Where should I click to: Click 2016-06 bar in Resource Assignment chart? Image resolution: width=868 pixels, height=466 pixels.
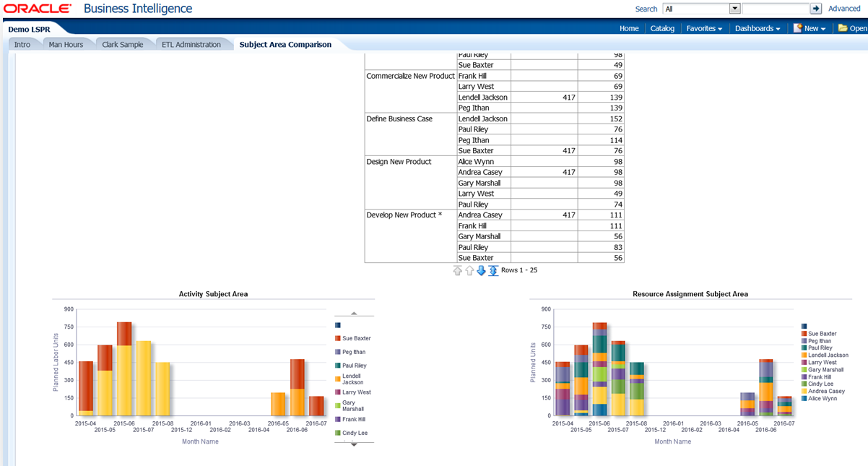pos(766,387)
